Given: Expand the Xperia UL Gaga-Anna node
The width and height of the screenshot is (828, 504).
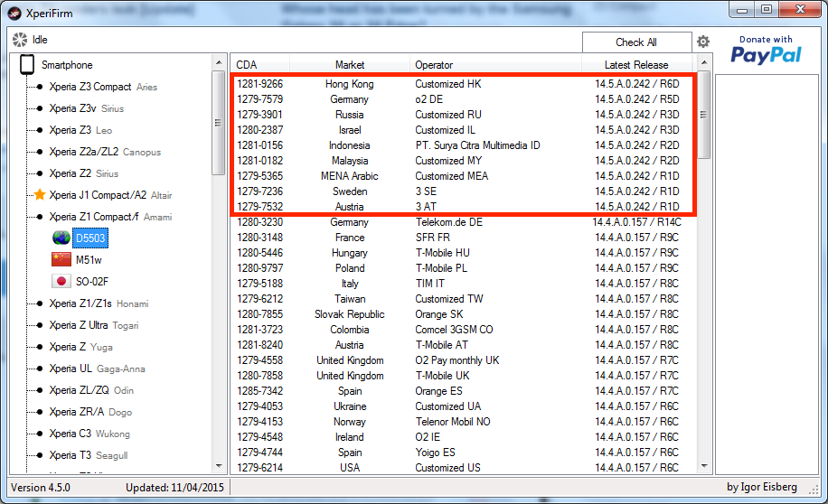Looking at the screenshot, I should [40, 369].
